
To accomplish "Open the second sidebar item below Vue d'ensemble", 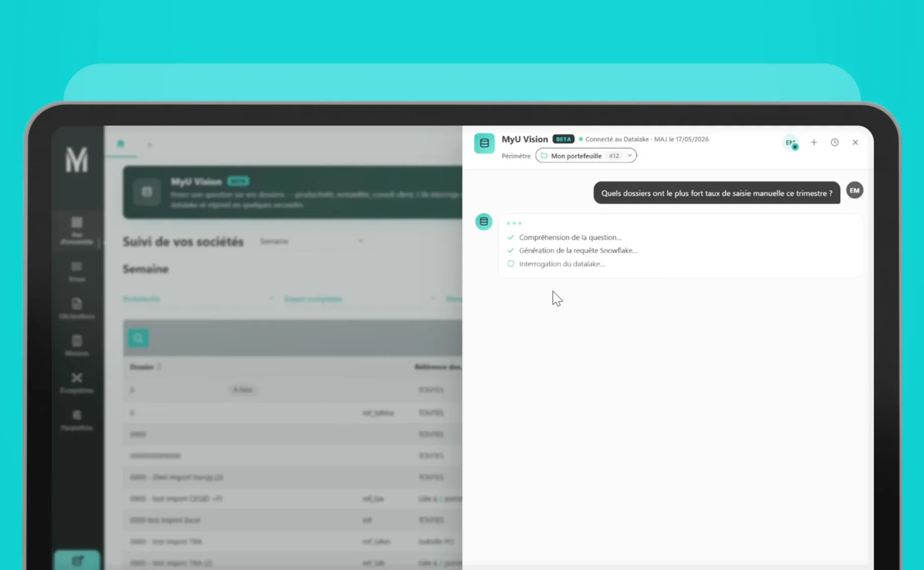I will [77, 272].
